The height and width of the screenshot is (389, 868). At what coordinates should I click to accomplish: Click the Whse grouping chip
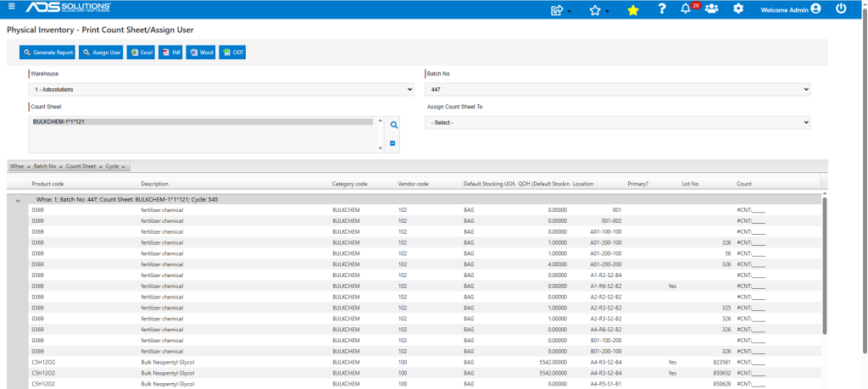[20, 166]
